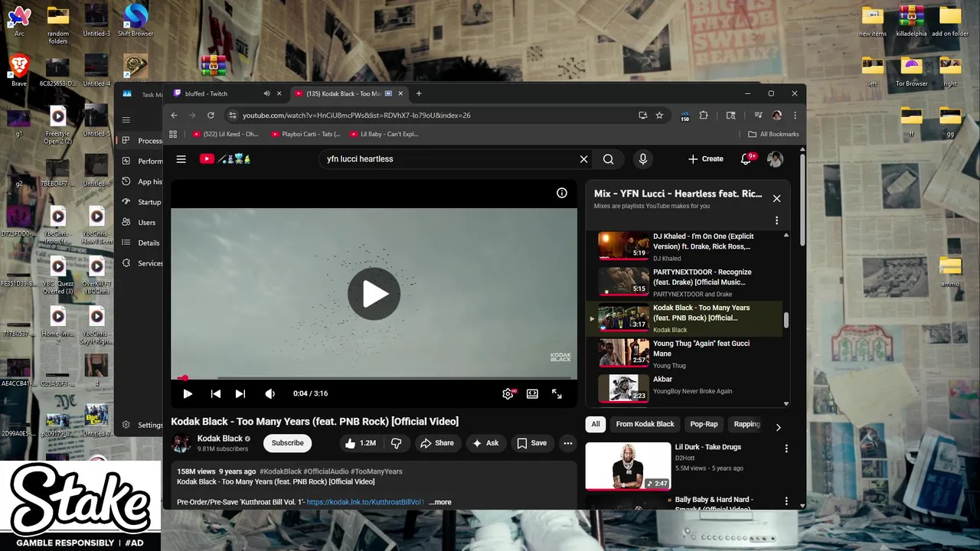Open Kodak Black channel avatar

pyautogui.click(x=181, y=443)
